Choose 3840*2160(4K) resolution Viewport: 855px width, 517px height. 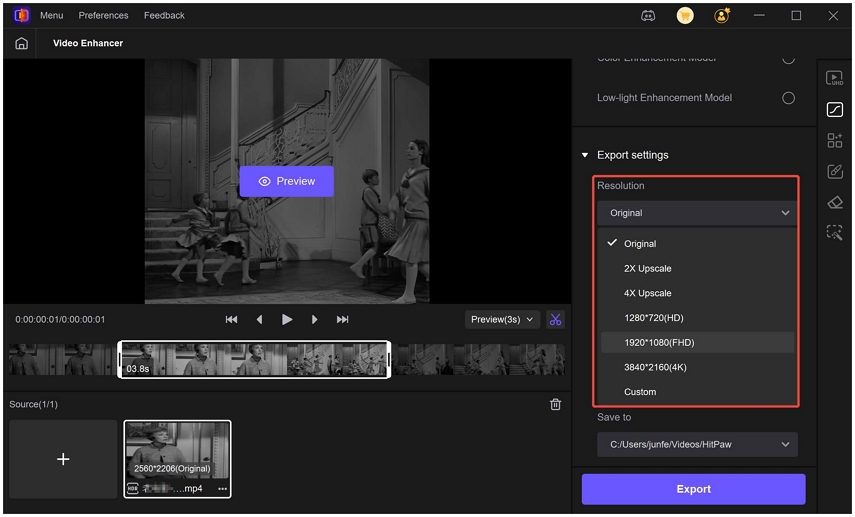697,367
